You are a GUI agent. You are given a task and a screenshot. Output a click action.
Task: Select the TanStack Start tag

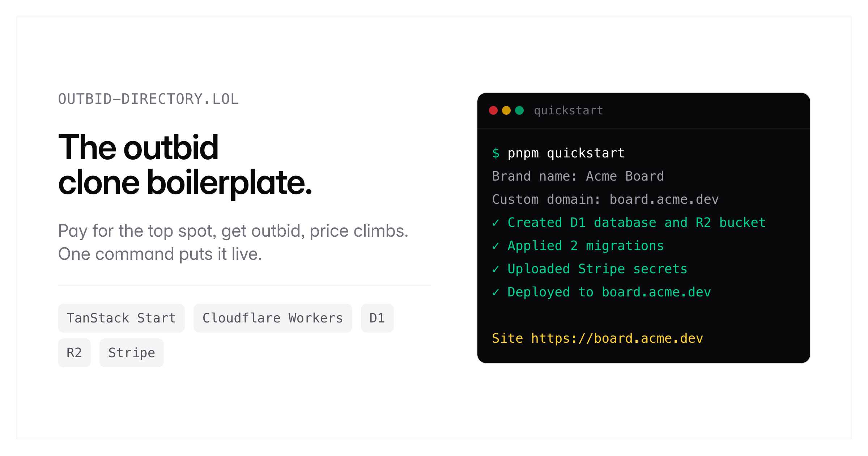(121, 318)
